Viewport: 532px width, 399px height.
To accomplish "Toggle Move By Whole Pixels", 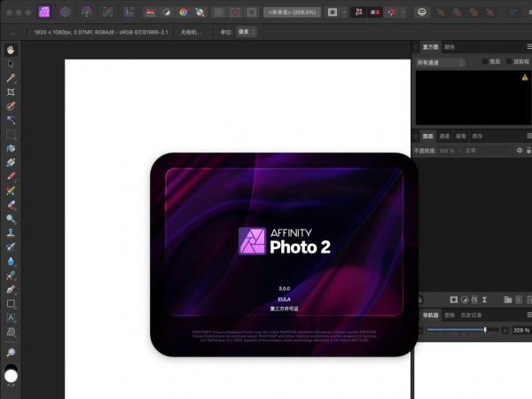I will click(x=375, y=12).
